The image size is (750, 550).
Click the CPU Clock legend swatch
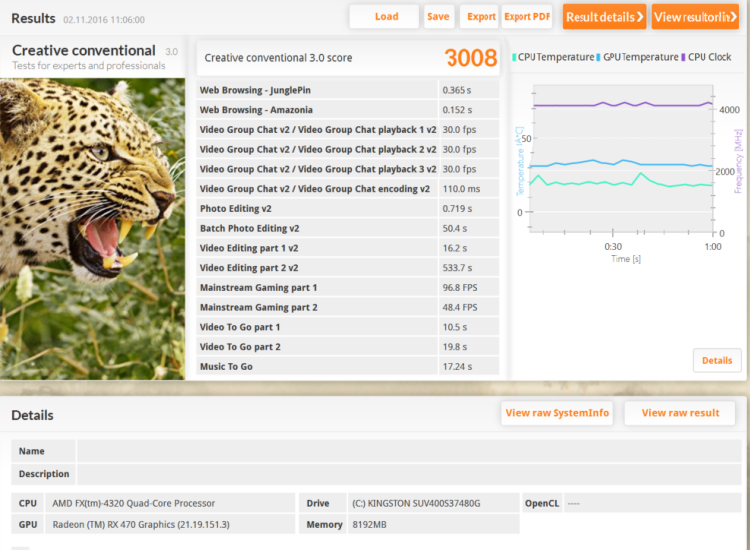pyautogui.click(x=683, y=57)
